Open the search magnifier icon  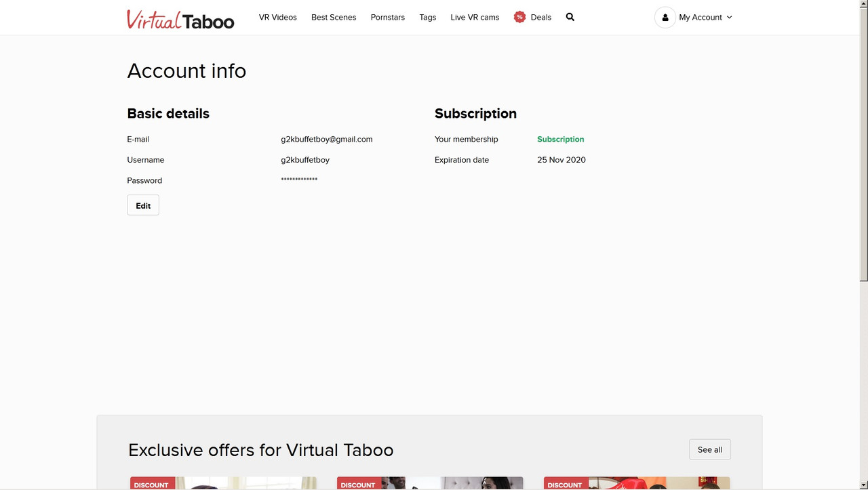[570, 17]
